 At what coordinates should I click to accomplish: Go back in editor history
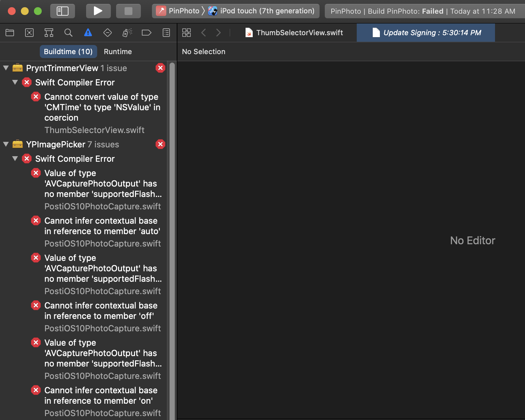(x=204, y=33)
